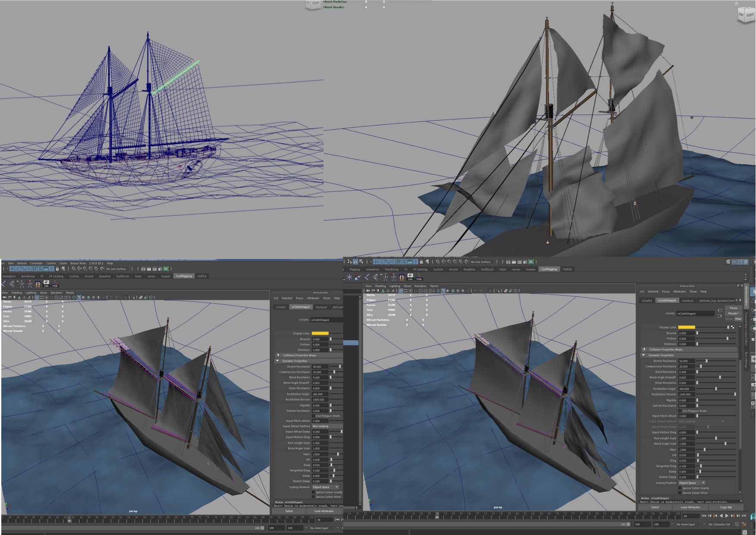This screenshot has width=756, height=535.
Task: Click the lock selection padlock icon in right toolbar
Action: click(421, 262)
